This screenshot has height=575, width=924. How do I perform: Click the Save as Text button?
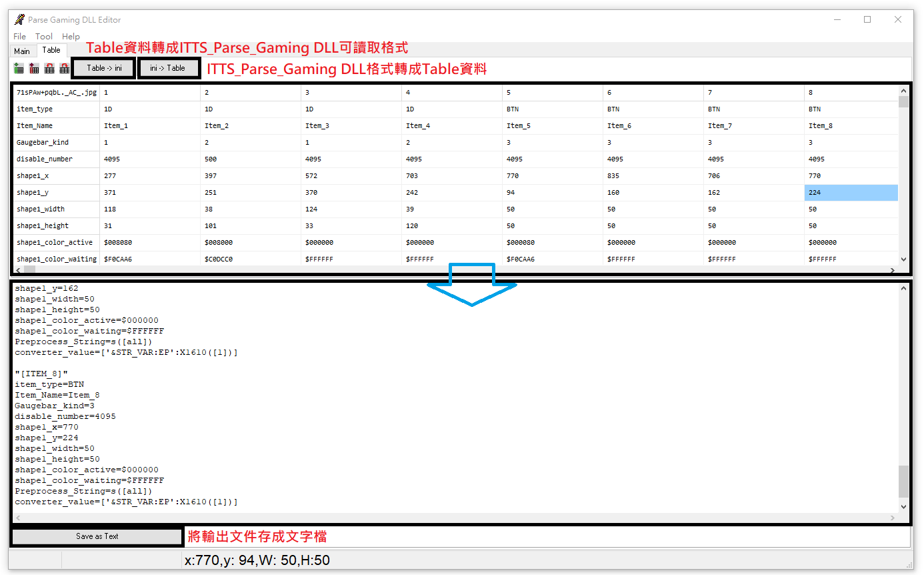tap(97, 536)
